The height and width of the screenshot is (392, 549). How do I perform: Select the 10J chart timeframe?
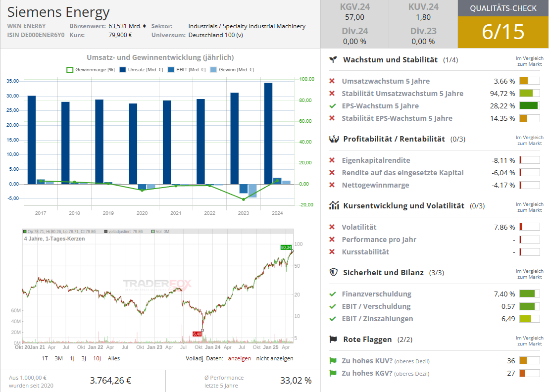(x=97, y=358)
